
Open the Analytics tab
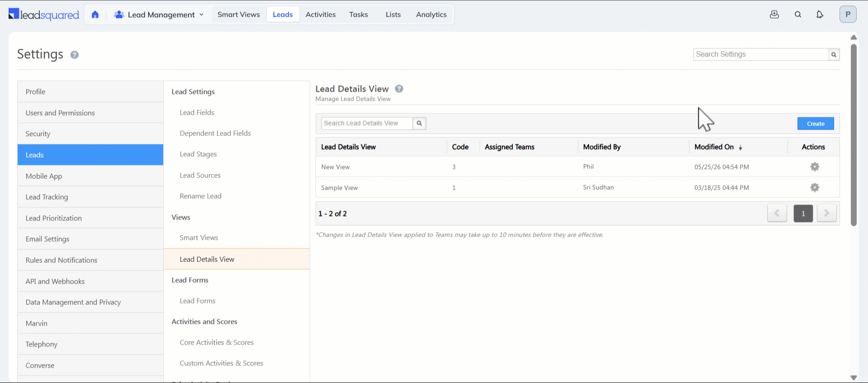coord(431,14)
